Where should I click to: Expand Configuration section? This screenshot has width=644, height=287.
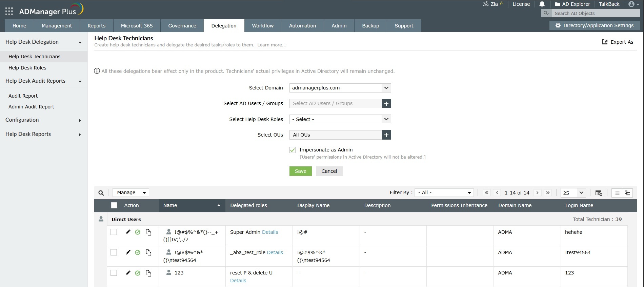[80, 120]
